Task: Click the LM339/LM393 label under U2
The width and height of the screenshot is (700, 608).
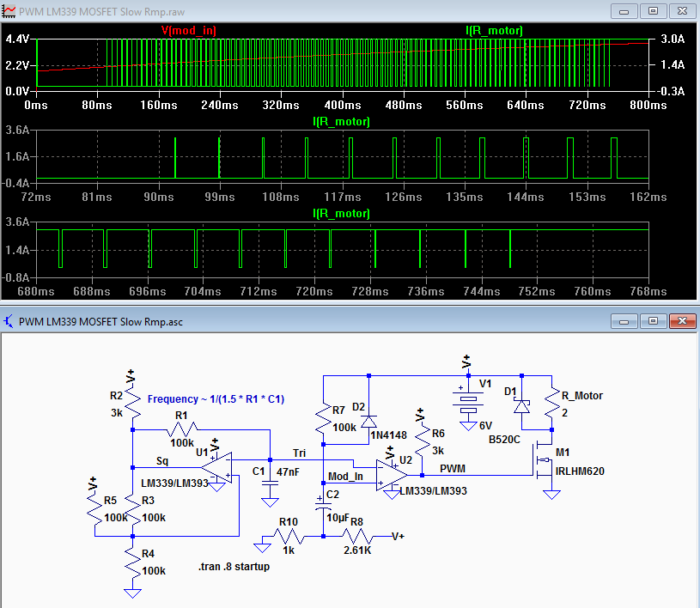Action: [x=434, y=490]
